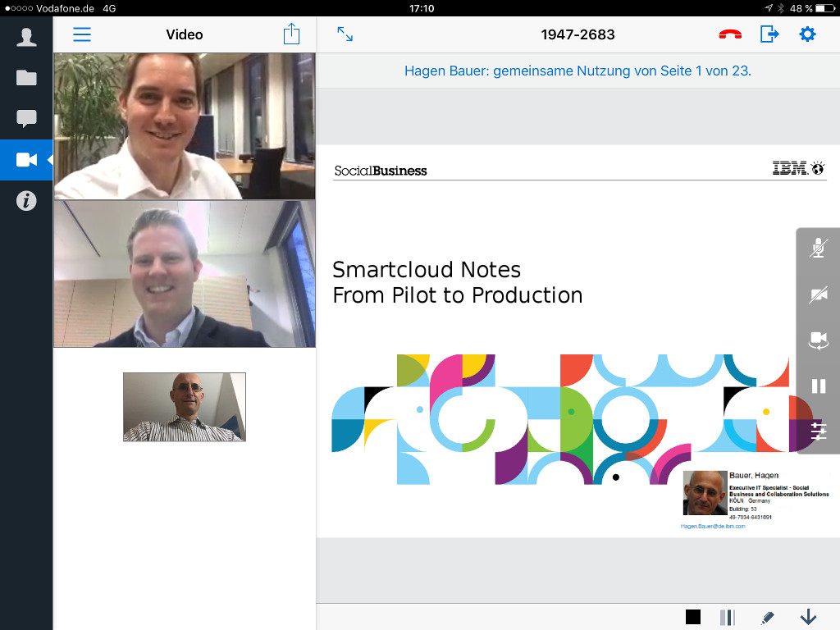Choose the line thickness tool

click(727, 617)
